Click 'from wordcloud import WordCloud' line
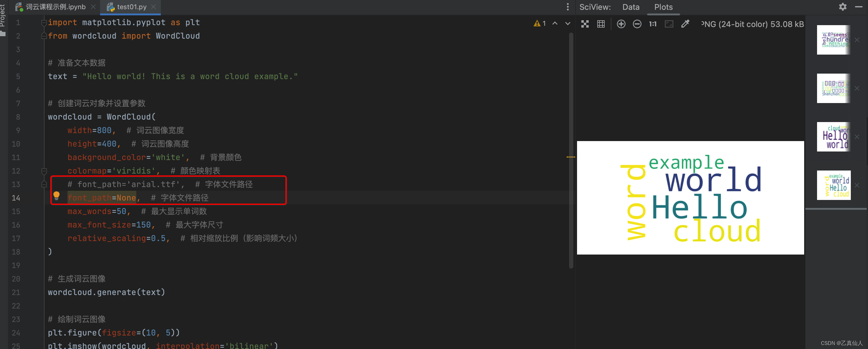 click(x=124, y=36)
